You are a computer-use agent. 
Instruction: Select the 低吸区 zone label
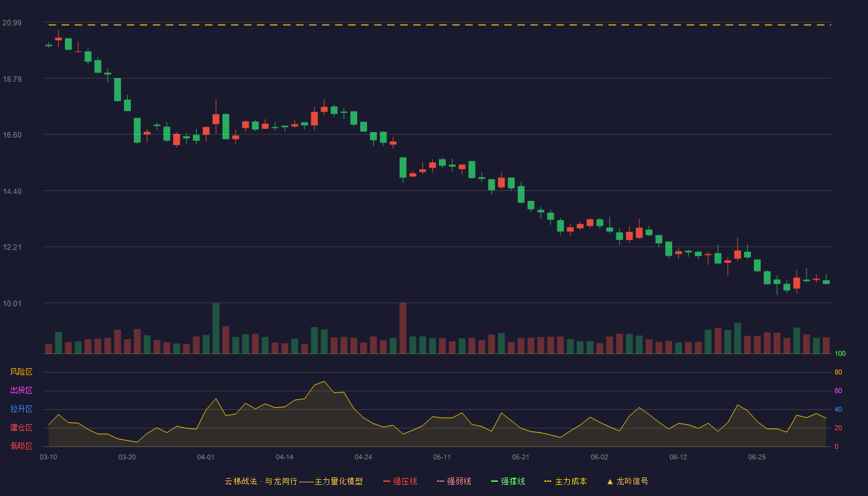(21, 446)
